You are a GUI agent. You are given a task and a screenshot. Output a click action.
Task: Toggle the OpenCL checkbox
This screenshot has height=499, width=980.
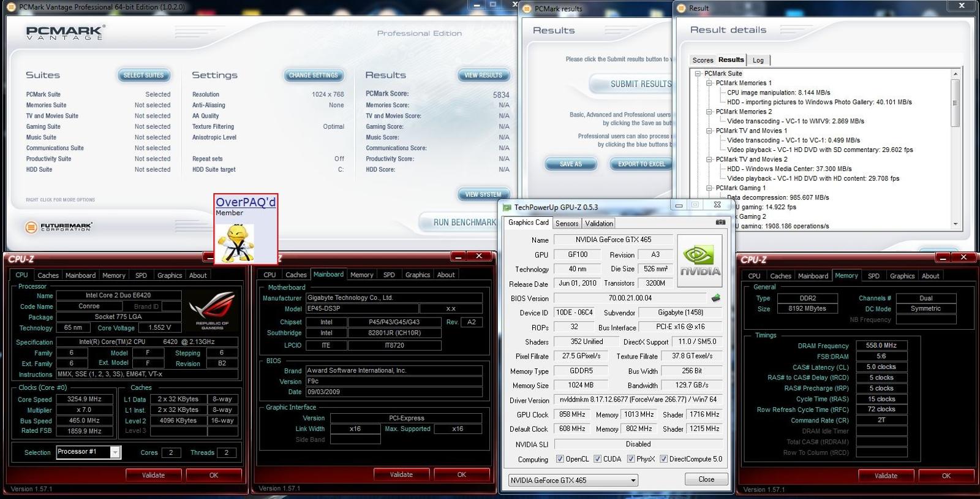[560, 459]
